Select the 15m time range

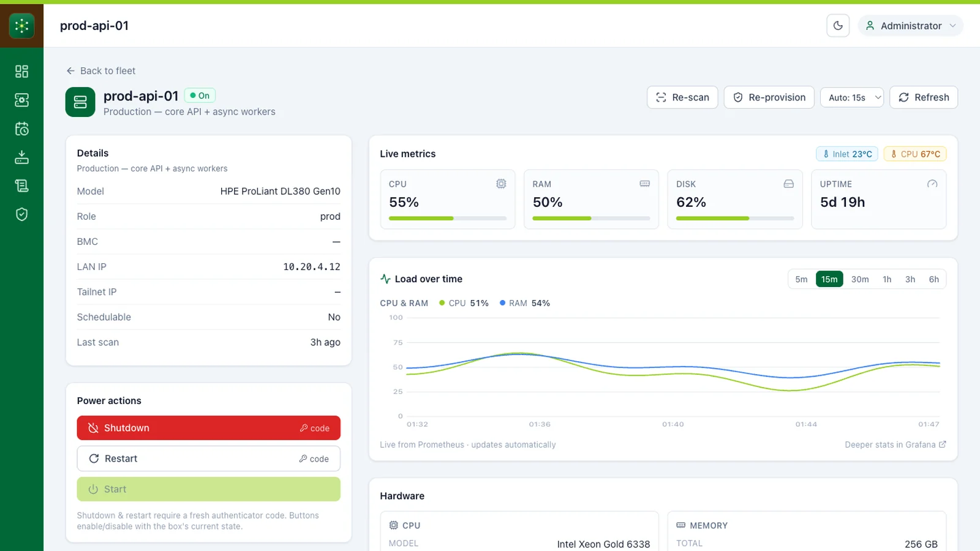coord(829,279)
